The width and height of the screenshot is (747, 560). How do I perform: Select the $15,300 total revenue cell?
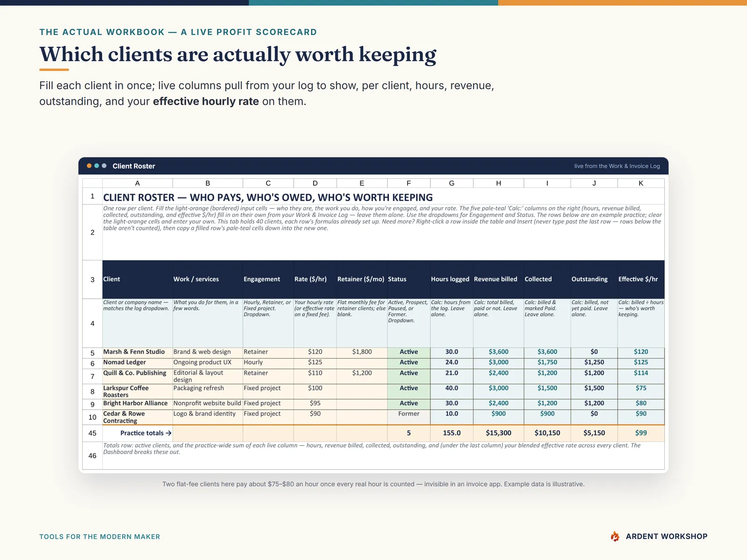click(498, 433)
